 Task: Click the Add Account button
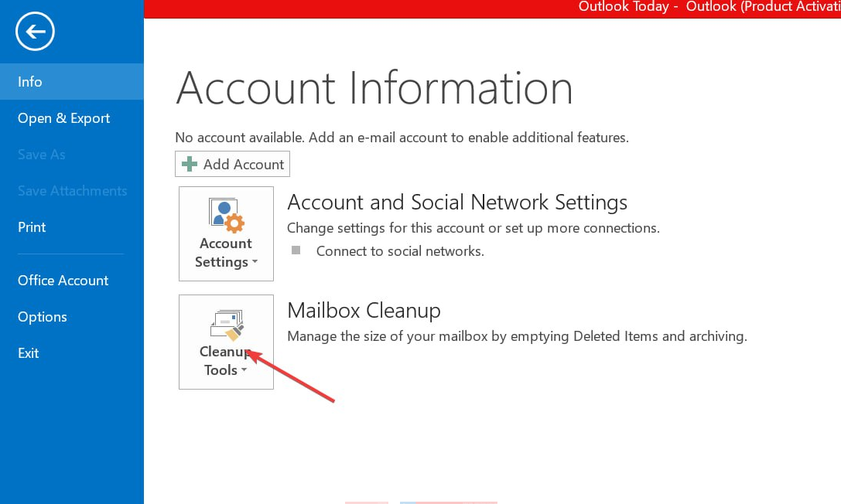[232, 164]
